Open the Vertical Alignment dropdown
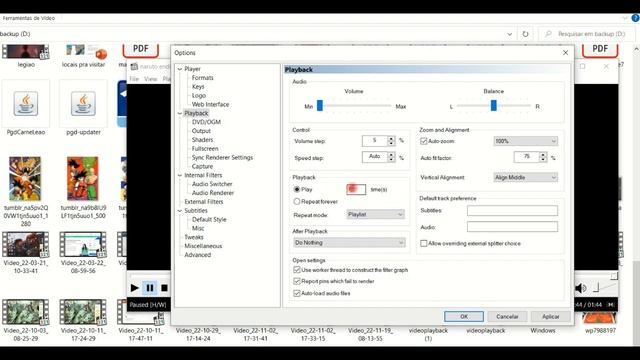 [525, 178]
